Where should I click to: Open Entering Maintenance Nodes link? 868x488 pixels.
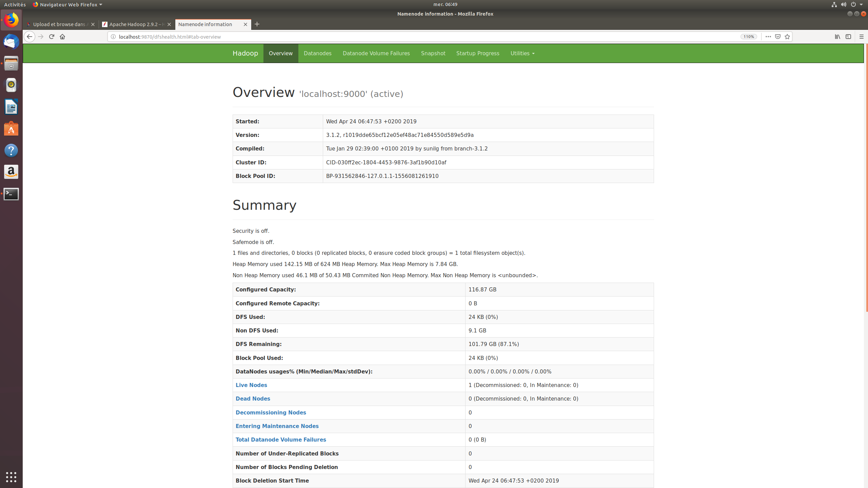[x=277, y=426]
